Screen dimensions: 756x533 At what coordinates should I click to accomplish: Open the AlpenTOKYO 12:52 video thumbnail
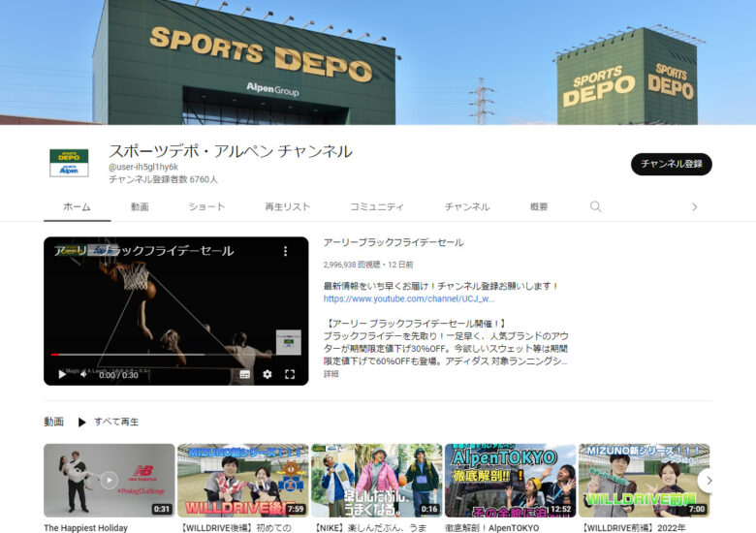click(x=510, y=481)
